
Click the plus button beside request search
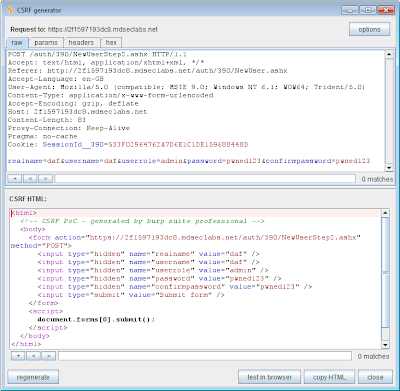15,179
